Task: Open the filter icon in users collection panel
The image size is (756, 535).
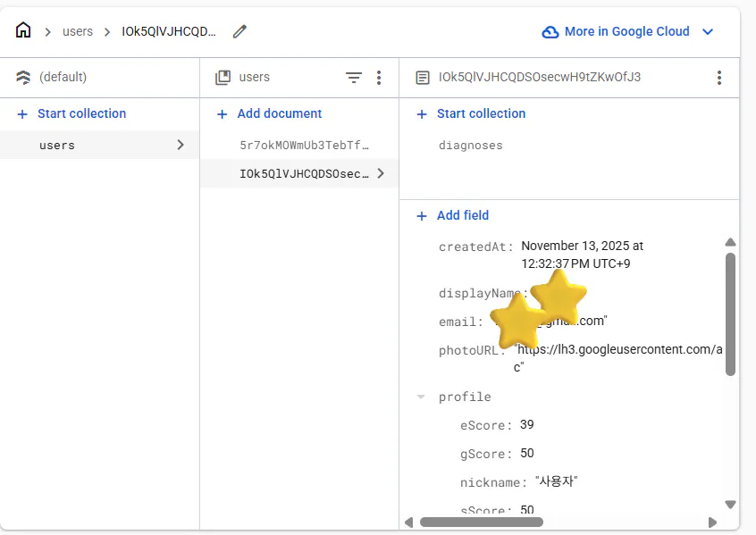Action: pos(354,78)
